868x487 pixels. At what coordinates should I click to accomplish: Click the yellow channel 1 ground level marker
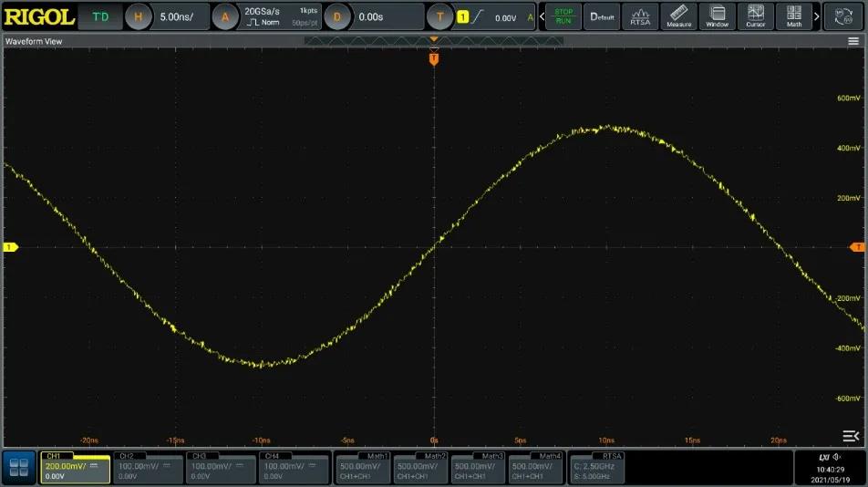(11, 247)
